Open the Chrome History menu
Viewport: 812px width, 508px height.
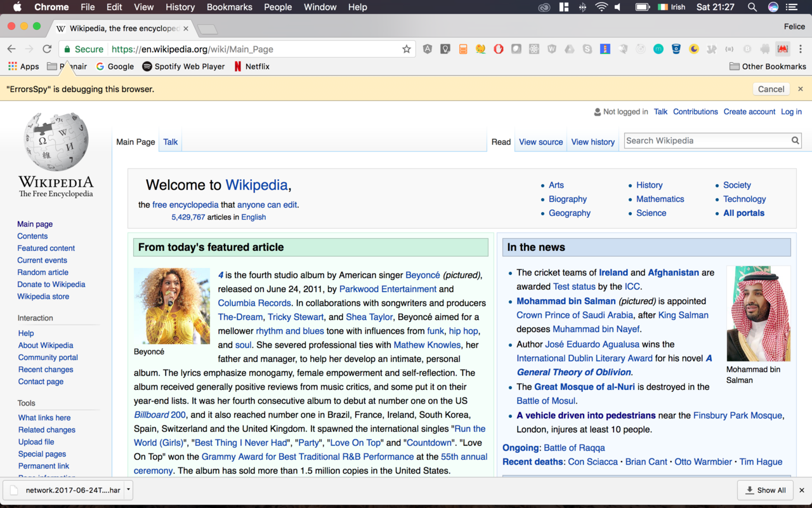click(x=180, y=7)
